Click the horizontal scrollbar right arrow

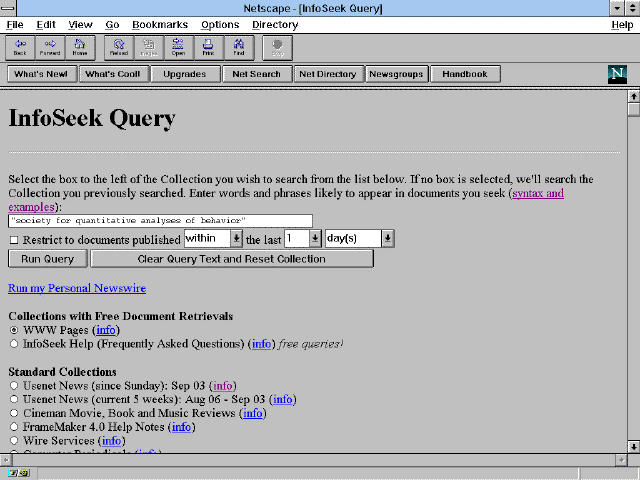(621, 460)
